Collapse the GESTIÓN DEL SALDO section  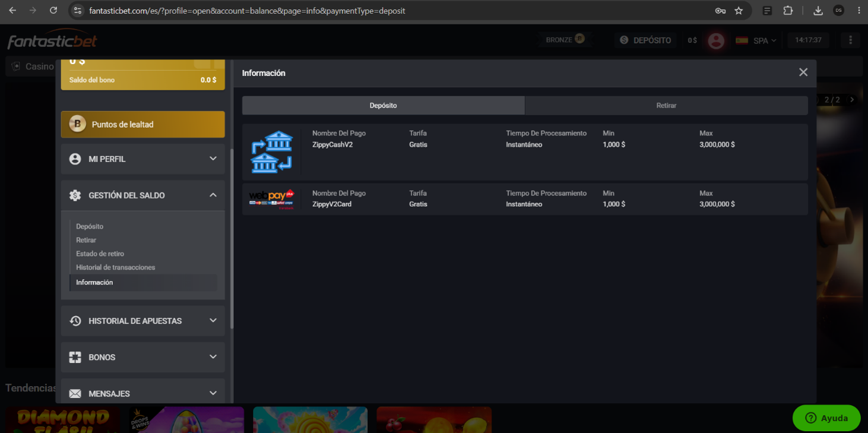(x=143, y=195)
